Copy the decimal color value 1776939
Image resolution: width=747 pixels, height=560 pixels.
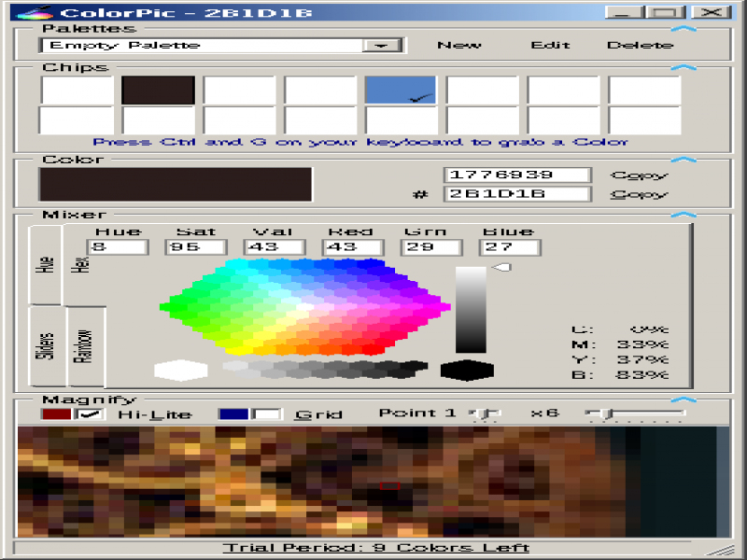click(639, 175)
